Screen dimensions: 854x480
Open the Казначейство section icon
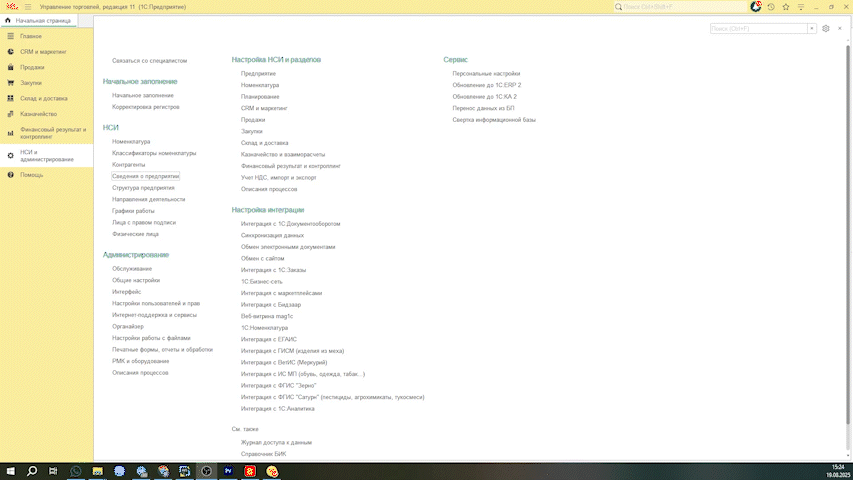(x=10, y=114)
